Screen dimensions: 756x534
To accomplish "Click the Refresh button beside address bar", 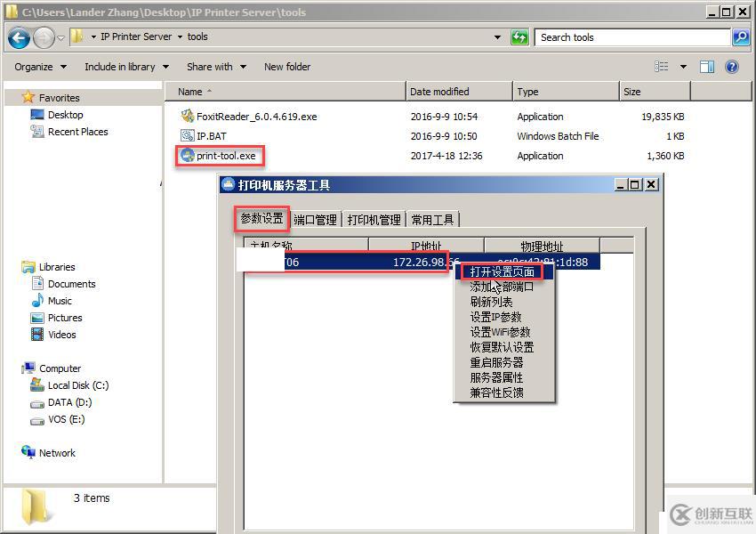I will [519, 37].
